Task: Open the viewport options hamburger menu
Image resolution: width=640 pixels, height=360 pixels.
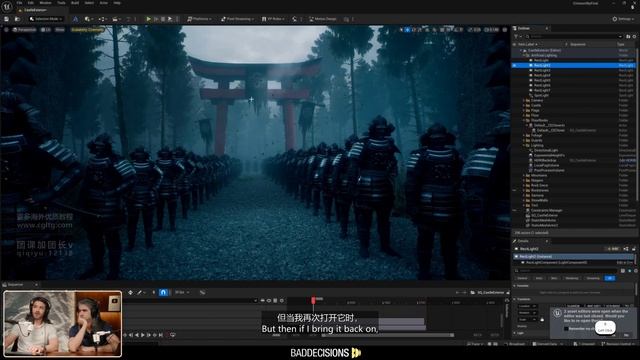Action: click(x=6, y=30)
